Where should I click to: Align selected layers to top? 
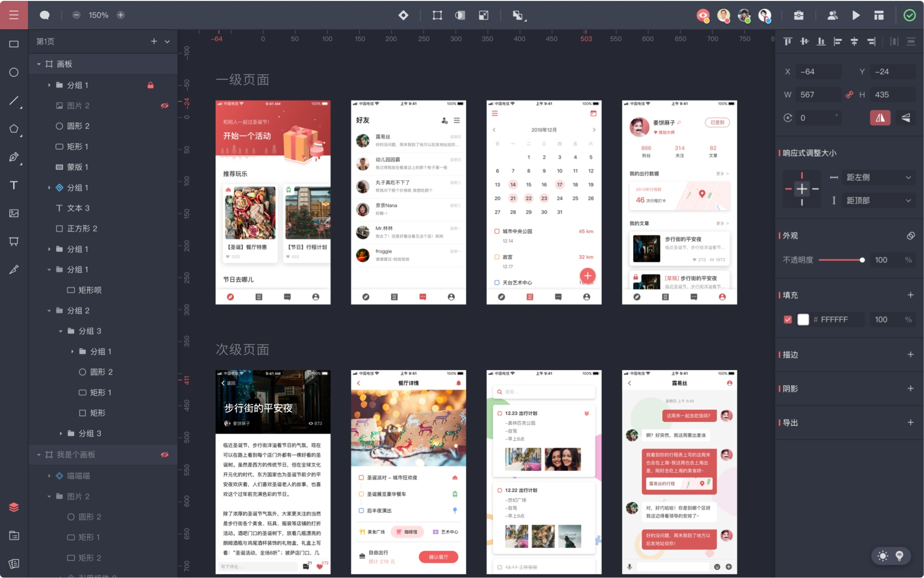[x=788, y=41]
